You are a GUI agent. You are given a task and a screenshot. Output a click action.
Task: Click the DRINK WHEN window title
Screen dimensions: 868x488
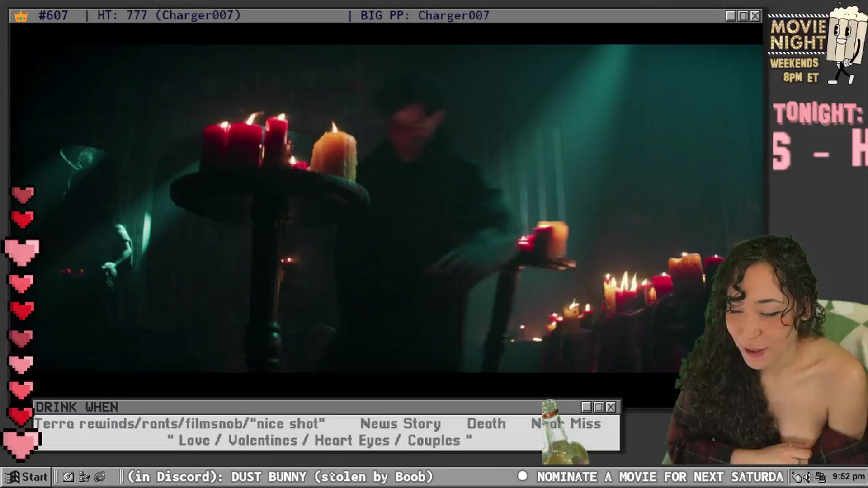click(77, 407)
